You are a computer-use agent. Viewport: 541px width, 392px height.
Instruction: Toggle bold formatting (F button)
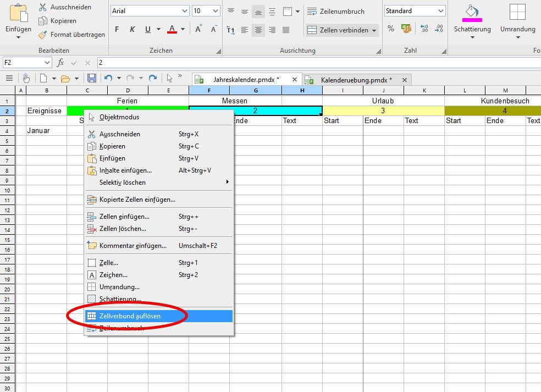tap(117, 30)
